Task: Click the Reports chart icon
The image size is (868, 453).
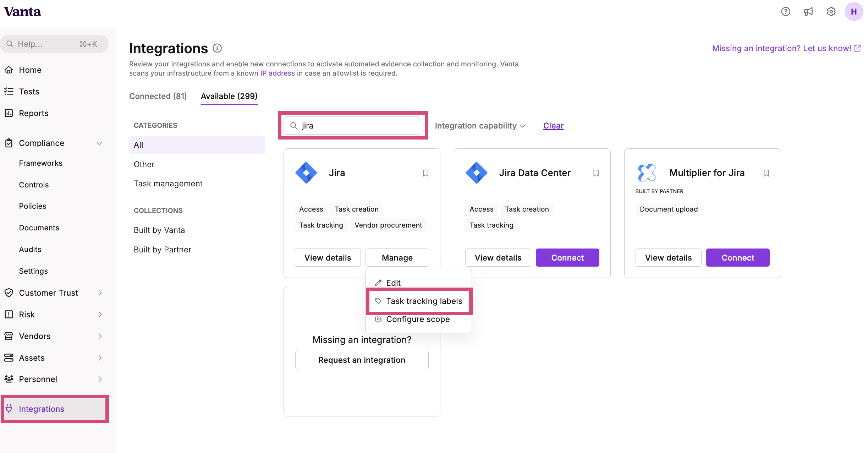Action: point(9,113)
